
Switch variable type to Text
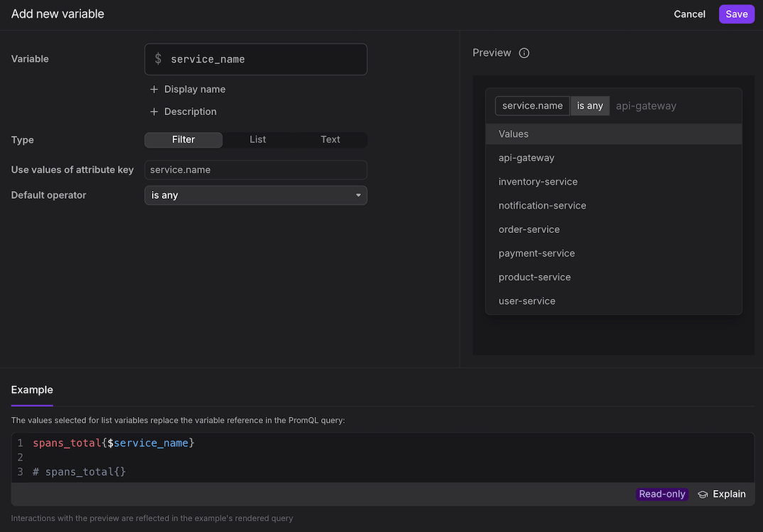(330, 140)
